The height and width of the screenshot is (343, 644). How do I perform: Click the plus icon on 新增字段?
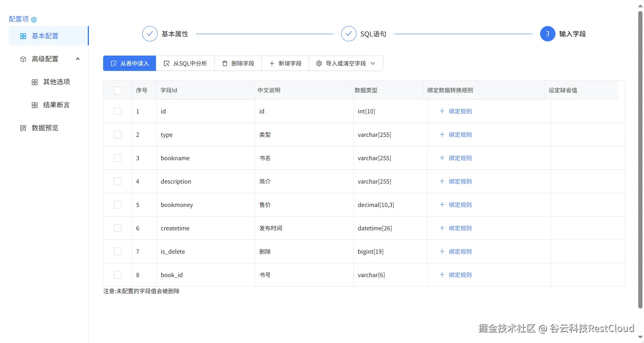pyautogui.click(x=272, y=64)
